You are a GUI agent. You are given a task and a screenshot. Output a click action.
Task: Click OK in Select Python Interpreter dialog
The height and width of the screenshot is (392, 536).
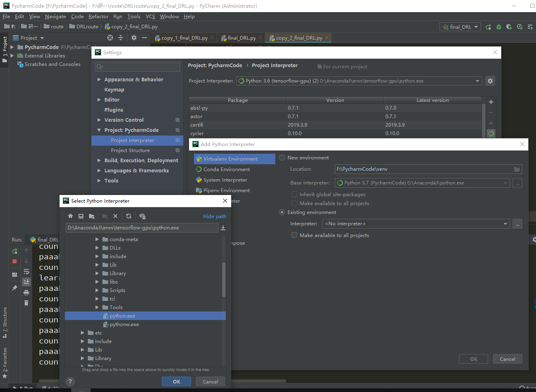(x=177, y=381)
